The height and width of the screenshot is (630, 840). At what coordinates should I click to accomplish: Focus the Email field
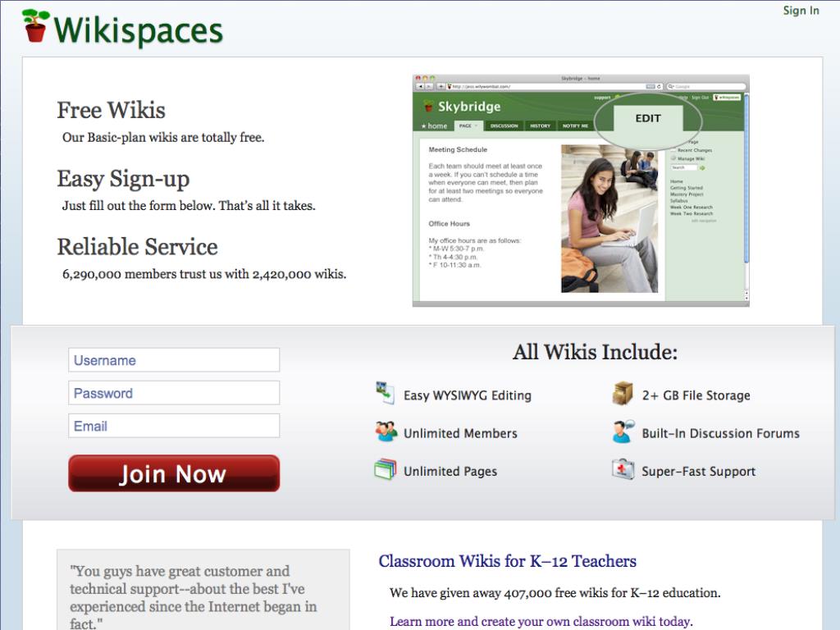click(174, 426)
